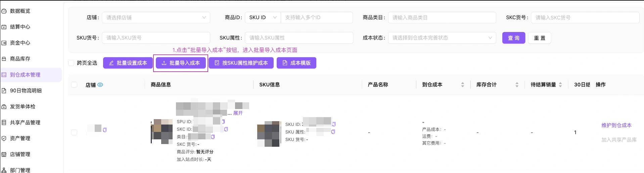This screenshot has height=173, width=644.
Task: Copy the shop name with its copy icon
Action: point(105,130)
